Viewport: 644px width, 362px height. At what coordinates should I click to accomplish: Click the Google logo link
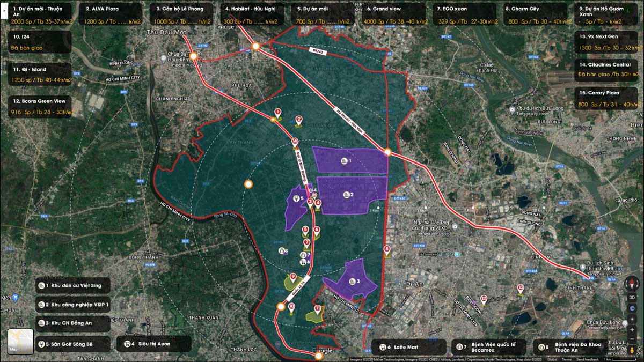pos(322,351)
